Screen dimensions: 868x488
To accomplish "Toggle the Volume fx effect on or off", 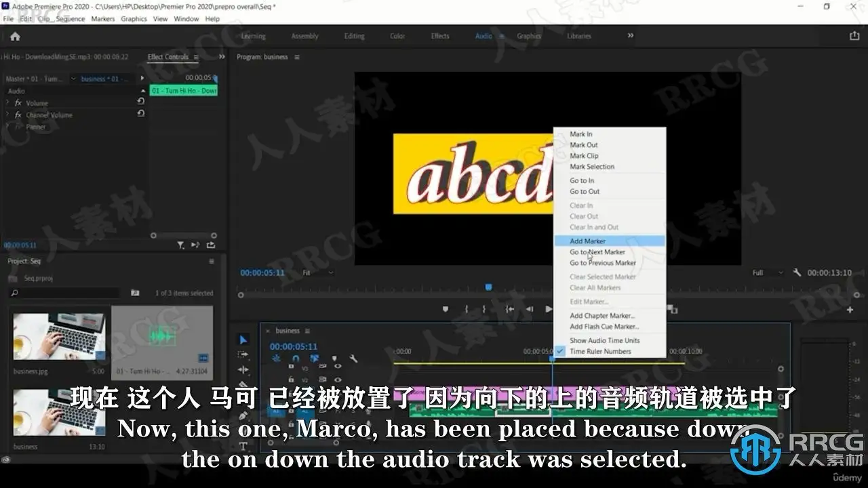I will click(18, 103).
